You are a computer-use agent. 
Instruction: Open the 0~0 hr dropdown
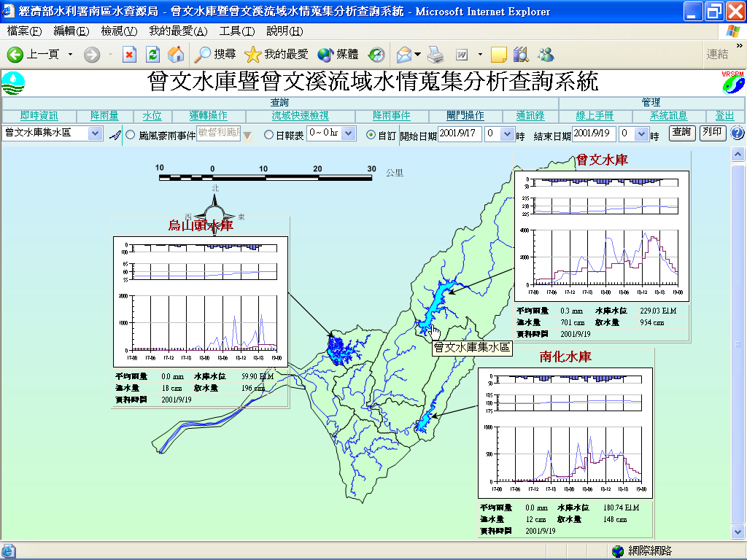(349, 133)
